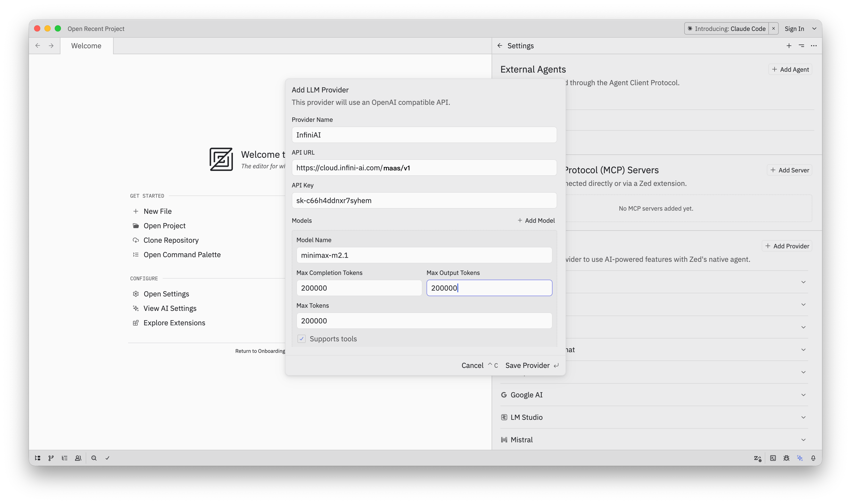Expand the Mistral provider section
851x504 pixels.
coord(803,439)
